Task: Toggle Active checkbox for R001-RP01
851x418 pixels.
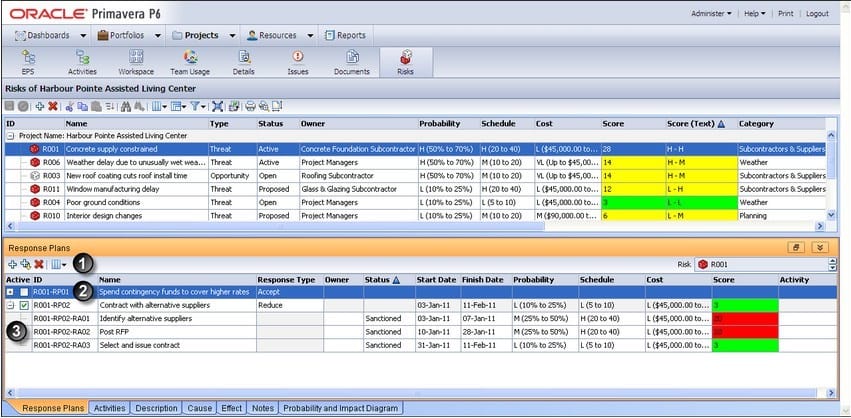Action: [24, 292]
